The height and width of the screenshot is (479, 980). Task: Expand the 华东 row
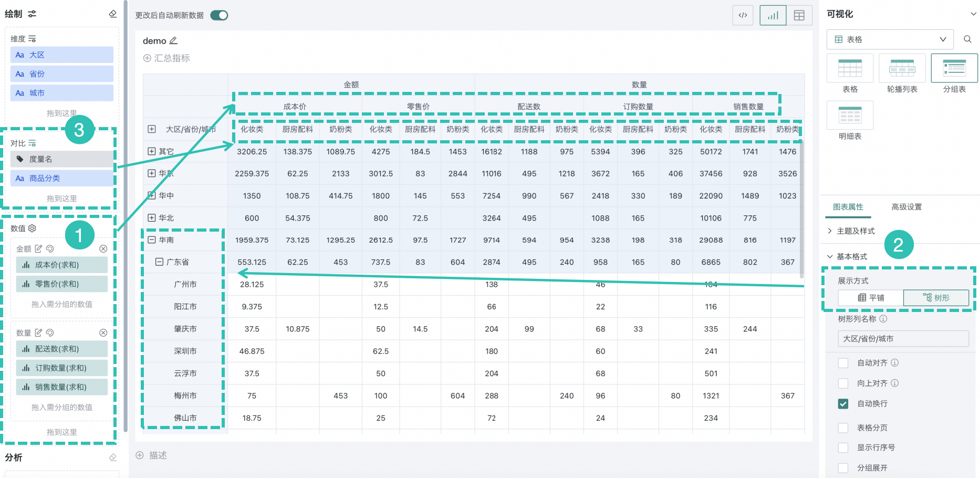point(152,173)
